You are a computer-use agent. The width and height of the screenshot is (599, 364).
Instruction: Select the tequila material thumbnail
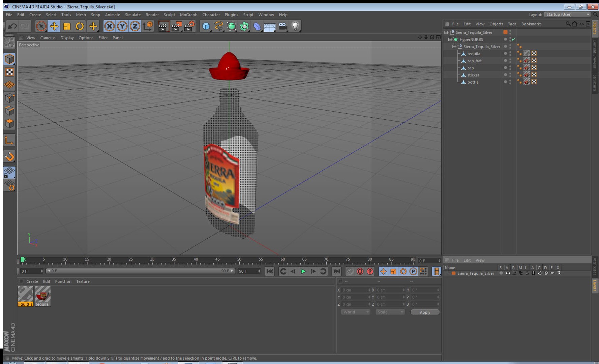(43, 296)
